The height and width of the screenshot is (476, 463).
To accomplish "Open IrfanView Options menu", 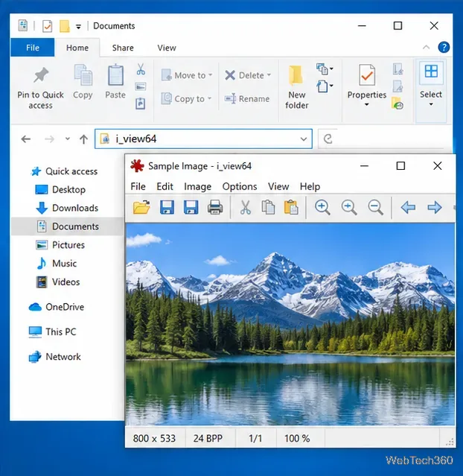I will 240,186.
